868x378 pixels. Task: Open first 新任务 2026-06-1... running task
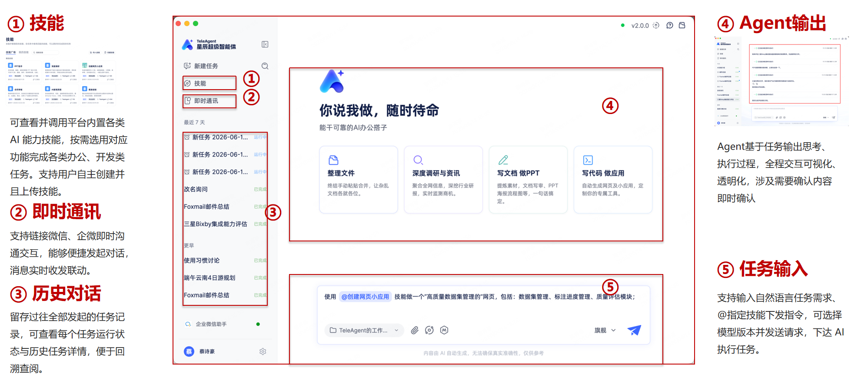coord(225,137)
